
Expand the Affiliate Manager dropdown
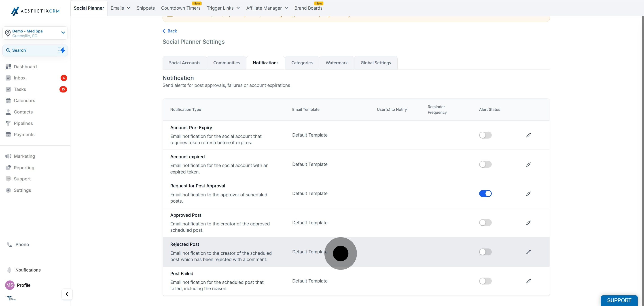267,8
